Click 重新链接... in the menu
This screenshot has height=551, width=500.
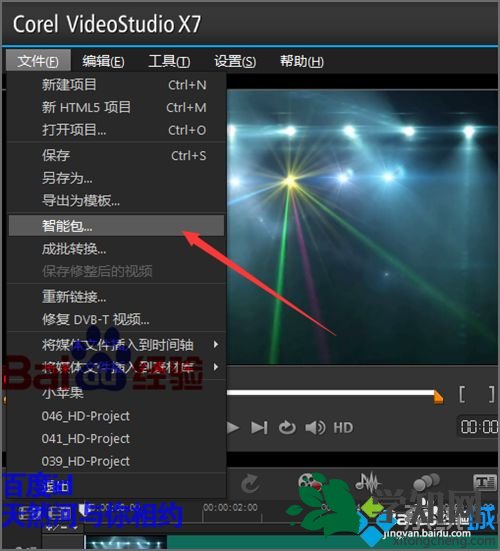(x=116, y=297)
